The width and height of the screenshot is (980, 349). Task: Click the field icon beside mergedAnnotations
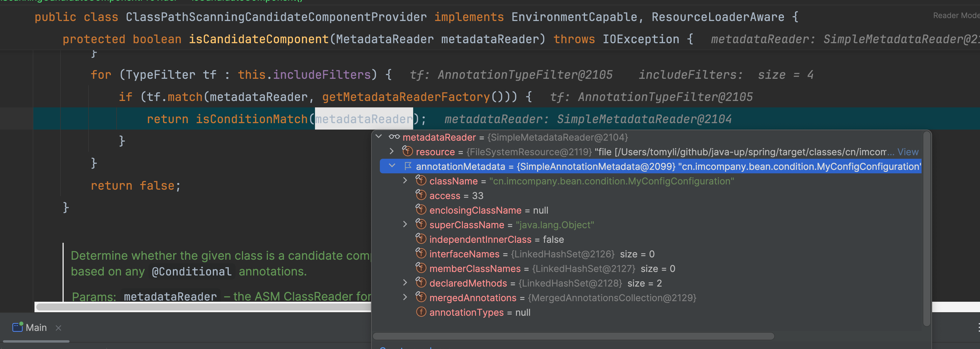pos(421,296)
